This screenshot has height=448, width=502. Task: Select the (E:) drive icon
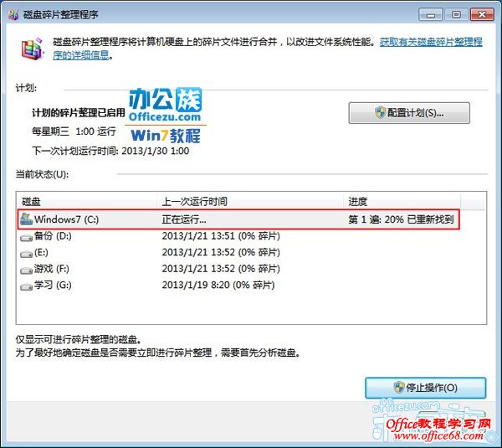point(26,254)
